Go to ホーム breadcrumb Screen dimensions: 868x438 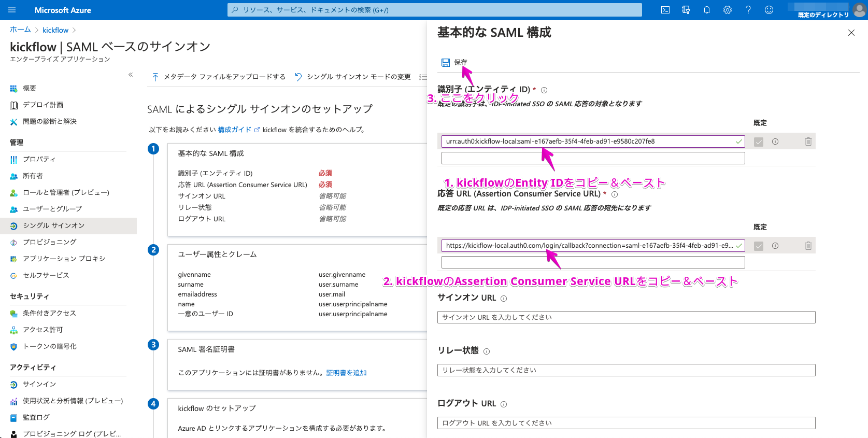[x=20, y=30]
